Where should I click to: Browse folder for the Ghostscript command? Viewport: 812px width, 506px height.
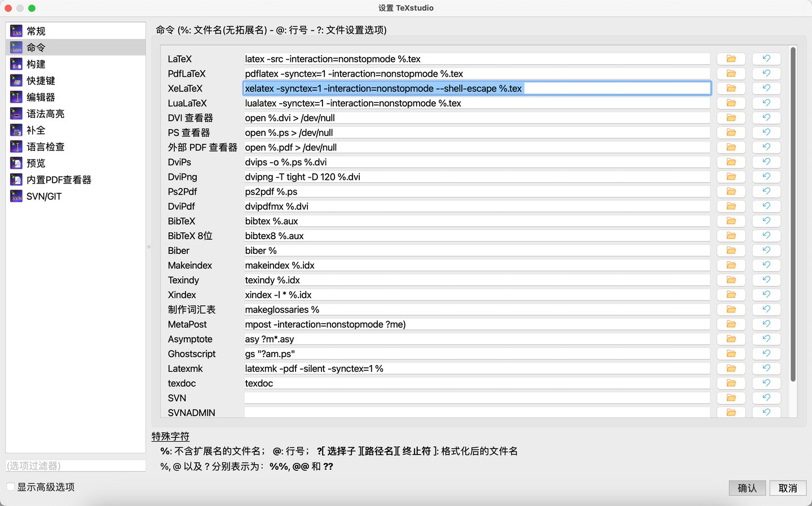(x=731, y=353)
